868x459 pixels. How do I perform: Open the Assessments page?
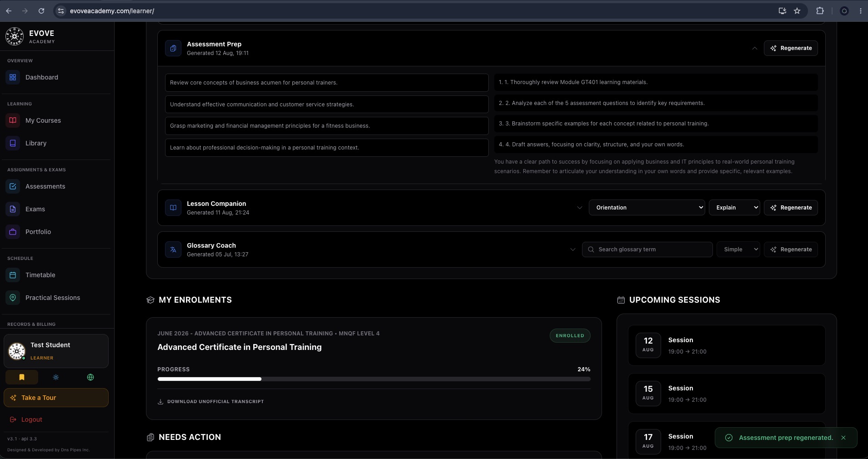tap(57, 186)
